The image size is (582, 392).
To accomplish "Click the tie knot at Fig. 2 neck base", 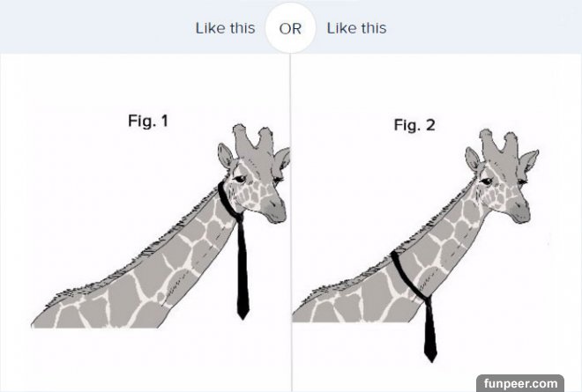I will click(x=428, y=299).
